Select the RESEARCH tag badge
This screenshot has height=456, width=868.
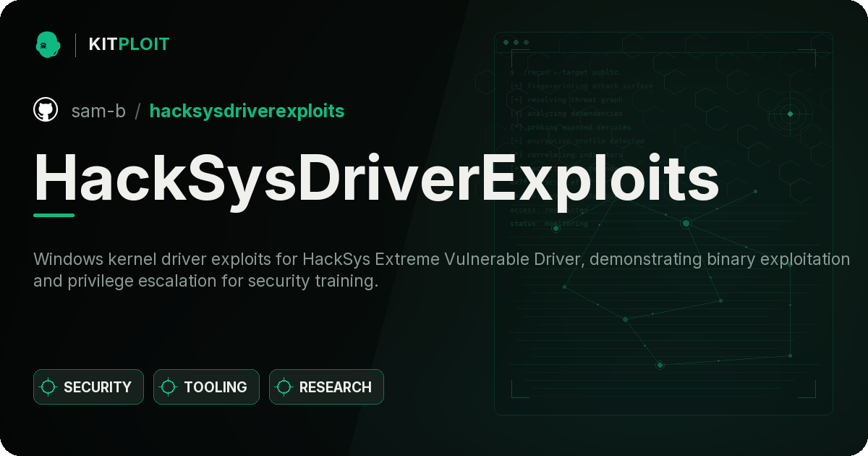click(326, 387)
